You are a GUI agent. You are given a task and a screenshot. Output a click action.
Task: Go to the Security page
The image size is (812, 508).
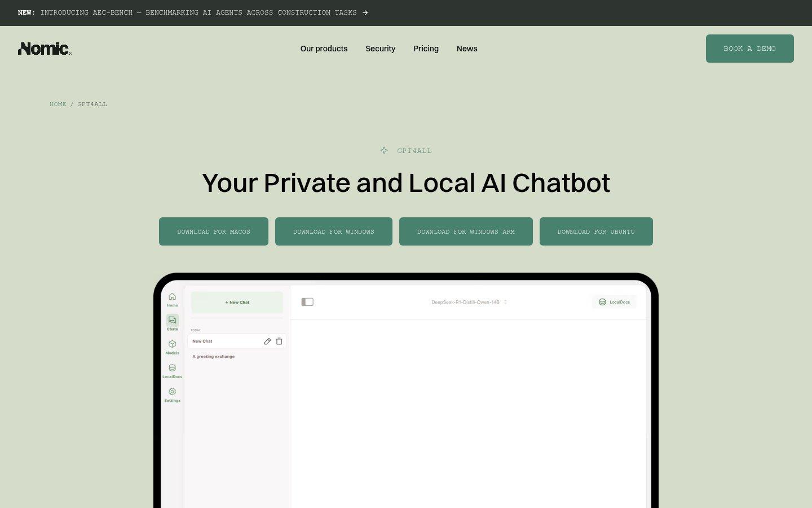(380, 49)
